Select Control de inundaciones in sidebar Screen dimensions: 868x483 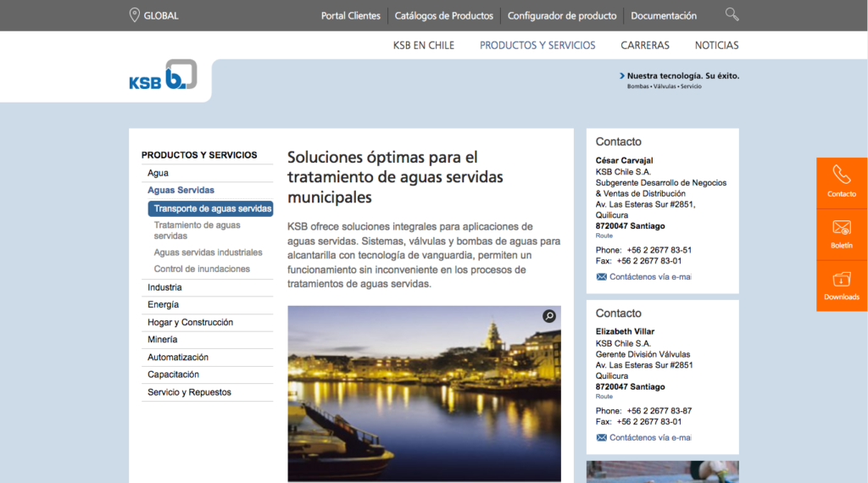[202, 269]
